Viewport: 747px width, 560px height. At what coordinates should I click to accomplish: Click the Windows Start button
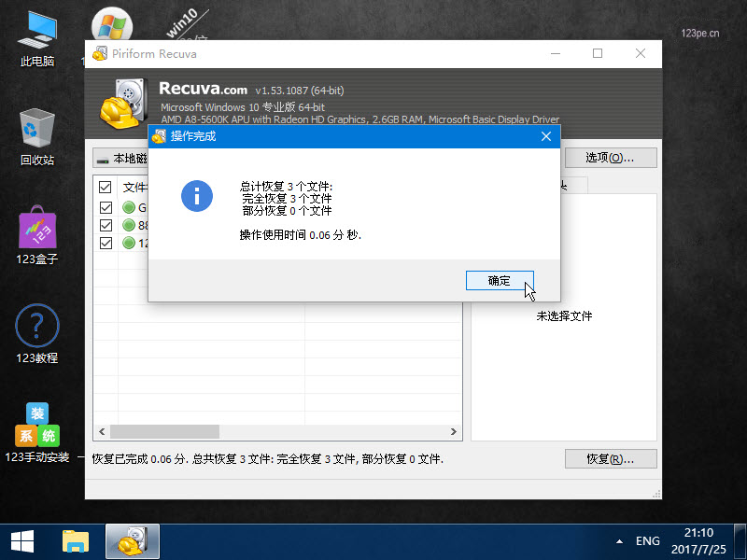click(x=22, y=541)
